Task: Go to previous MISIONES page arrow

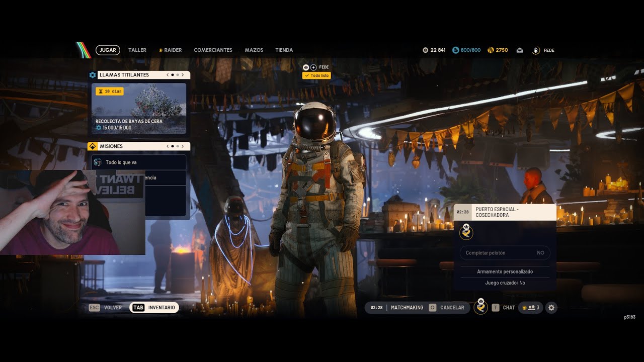Action: click(x=168, y=146)
